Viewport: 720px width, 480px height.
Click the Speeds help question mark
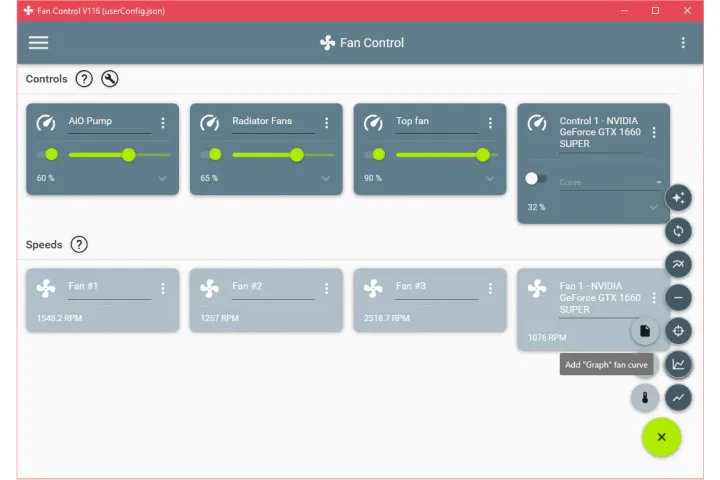79,244
